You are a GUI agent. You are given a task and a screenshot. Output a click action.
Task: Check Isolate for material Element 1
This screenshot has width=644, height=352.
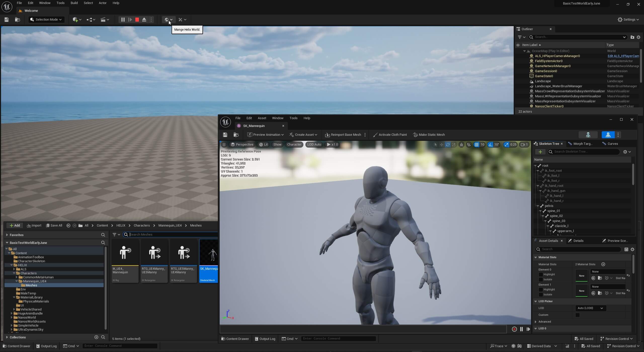pyautogui.click(x=541, y=295)
